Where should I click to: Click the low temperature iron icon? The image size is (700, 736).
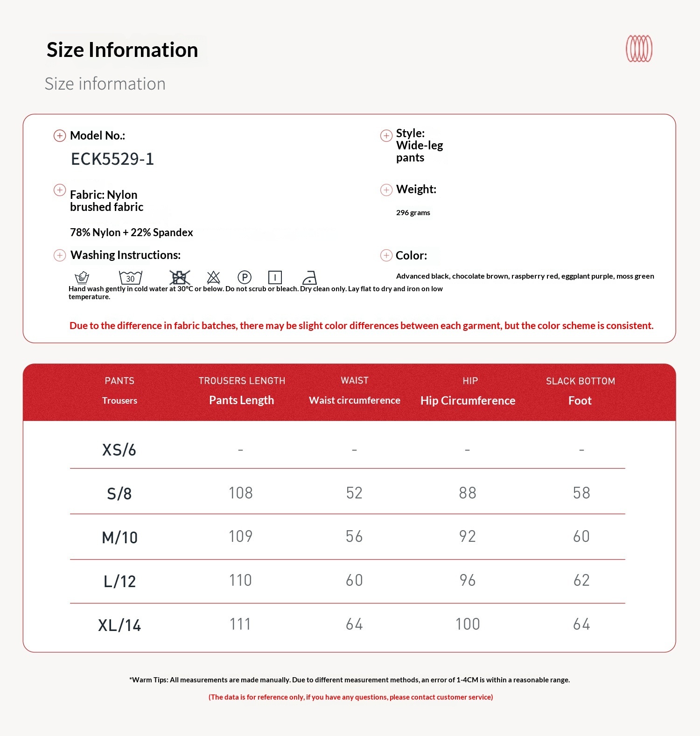point(309,278)
